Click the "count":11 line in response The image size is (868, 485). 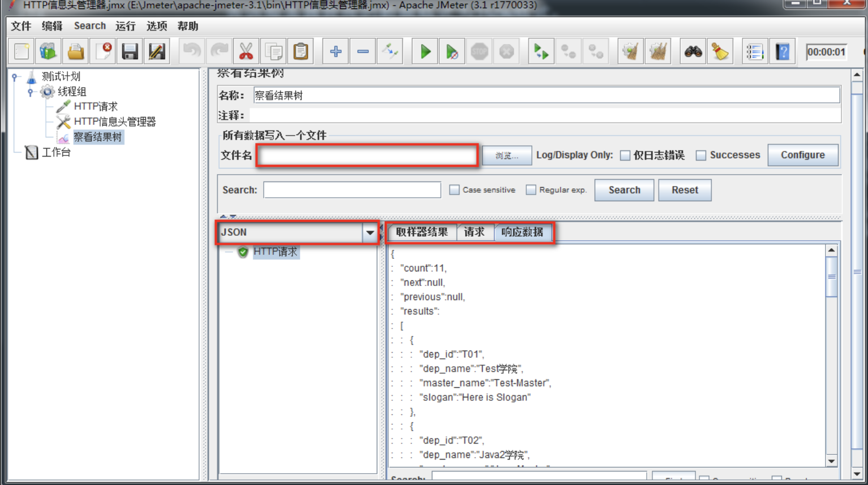pos(423,268)
